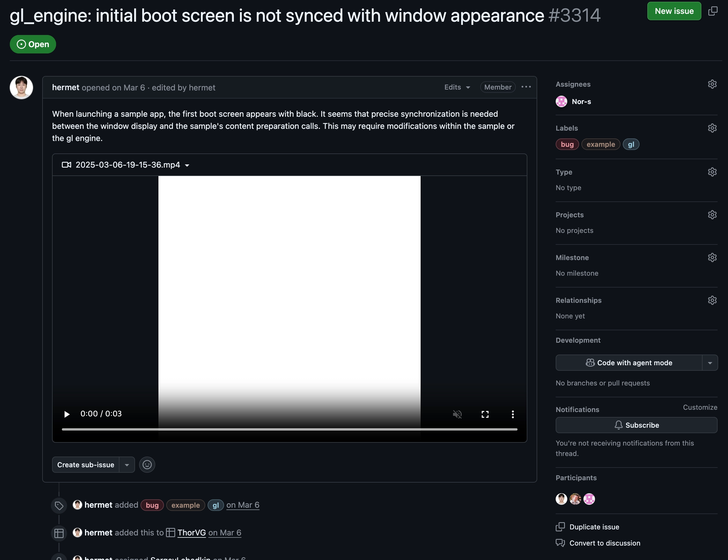Customize notification settings

pos(700,407)
